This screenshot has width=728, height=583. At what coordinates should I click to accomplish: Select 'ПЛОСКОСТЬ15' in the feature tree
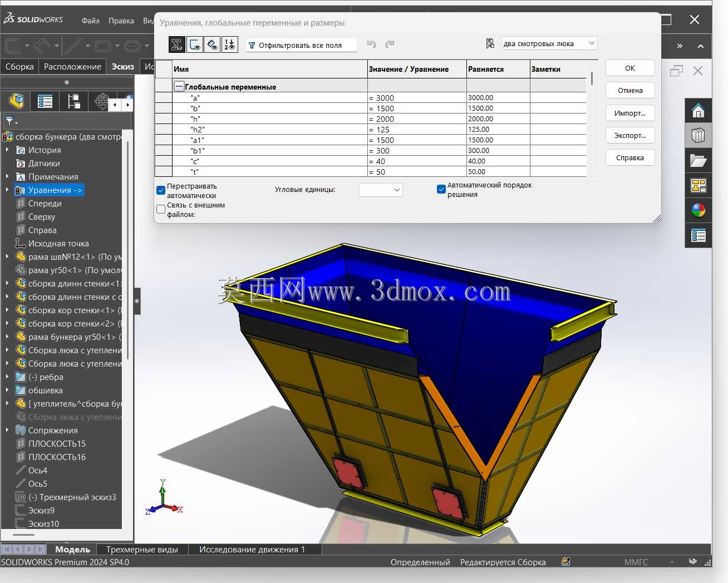(x=57, y=444)
